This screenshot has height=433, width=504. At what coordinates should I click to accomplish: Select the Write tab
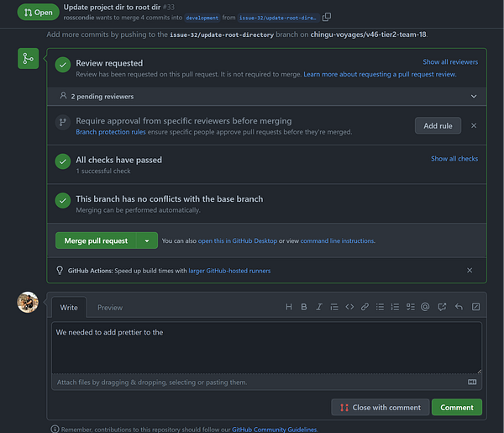(x=69, y=308)
